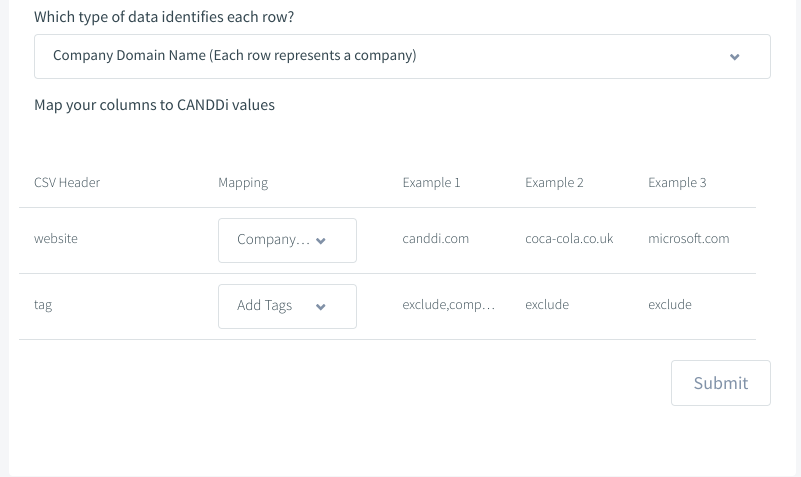Click the chevron in the Company mapping box
The image size is (801, 477).
(321, 241)
